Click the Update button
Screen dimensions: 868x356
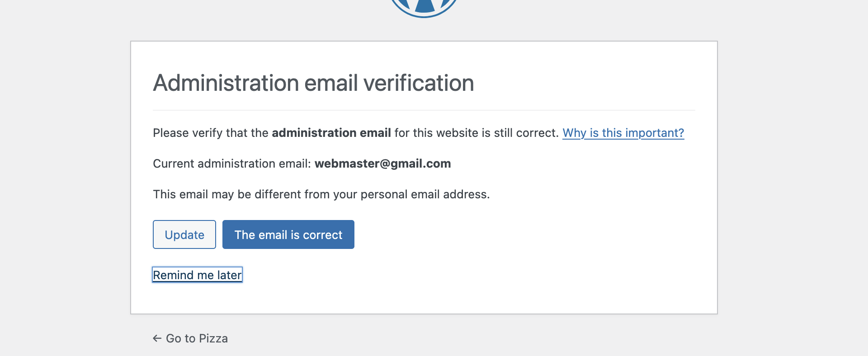click(x=184, y=234)
